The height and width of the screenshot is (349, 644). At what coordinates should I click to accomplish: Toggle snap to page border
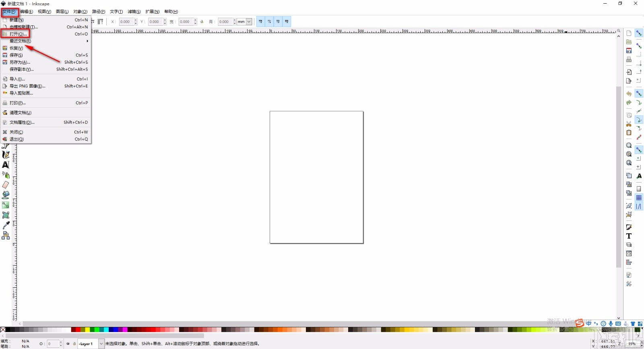(639, 189)
